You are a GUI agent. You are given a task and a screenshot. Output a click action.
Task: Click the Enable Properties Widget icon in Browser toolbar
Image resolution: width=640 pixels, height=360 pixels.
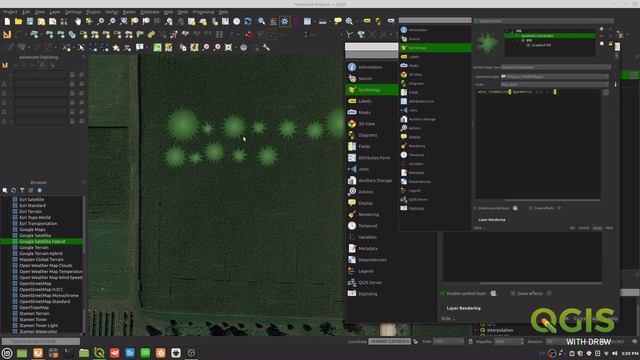point(40,190)
